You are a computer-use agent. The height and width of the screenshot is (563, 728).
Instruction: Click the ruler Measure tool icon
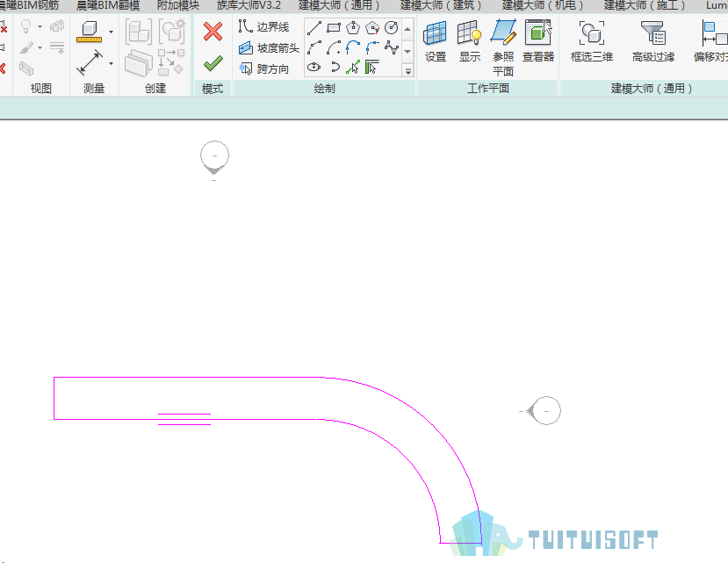click(x=90, y=32)
